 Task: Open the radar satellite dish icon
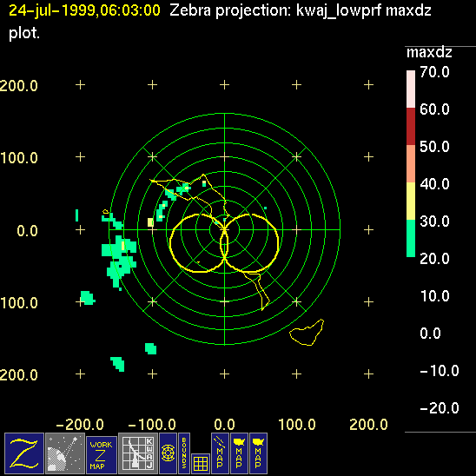click(65, 453)
